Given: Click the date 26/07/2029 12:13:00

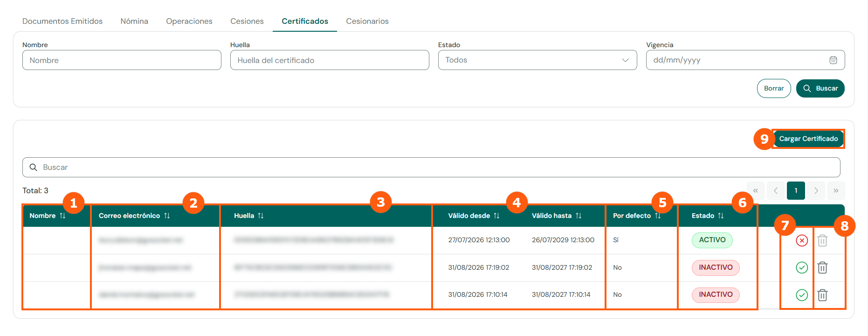Looking at the screenshot, I should tap(563, 240).
